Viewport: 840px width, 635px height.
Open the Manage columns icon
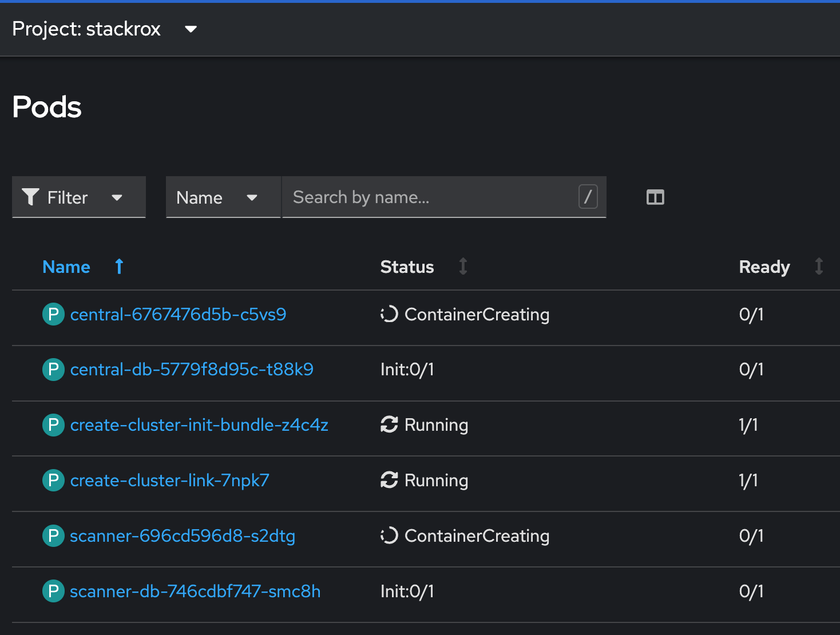click(655, 197)
